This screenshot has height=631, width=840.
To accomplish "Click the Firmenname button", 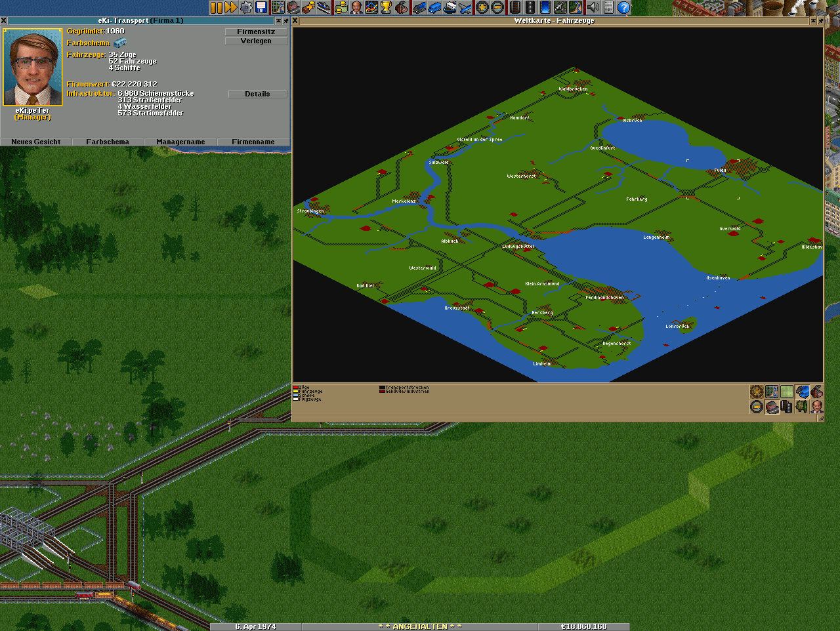I will [253, 142].
